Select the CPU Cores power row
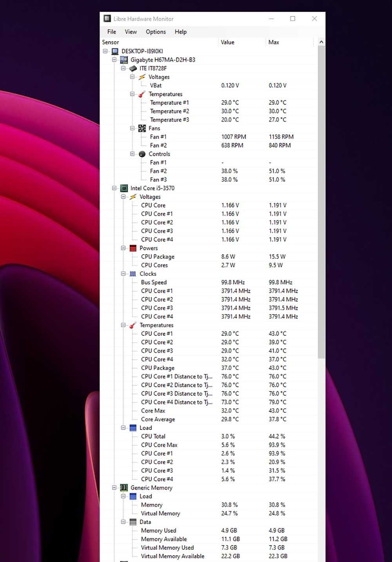This screenshot has height=562, width=392. [209, 265]
